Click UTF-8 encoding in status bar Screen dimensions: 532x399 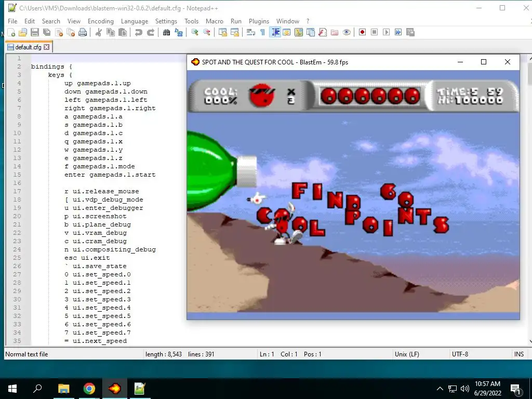[460, 354]
